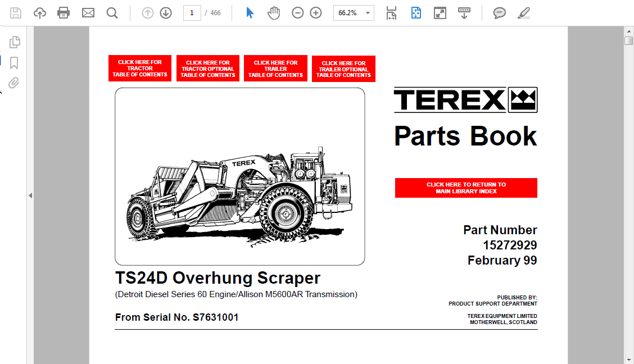Screen dimensions: 634x364
Task: Click the scraper illustration image
Action: pos(240,176)
